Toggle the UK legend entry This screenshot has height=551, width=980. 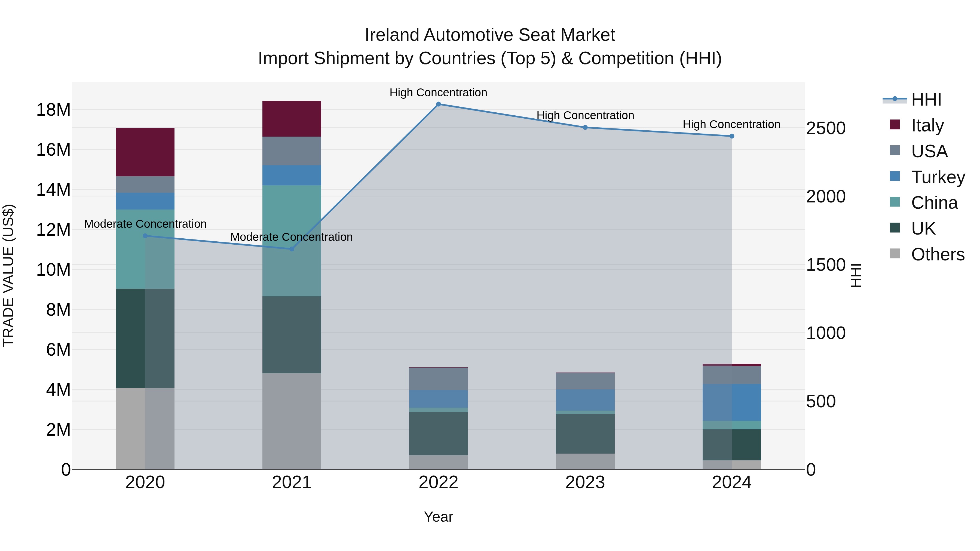913,229
